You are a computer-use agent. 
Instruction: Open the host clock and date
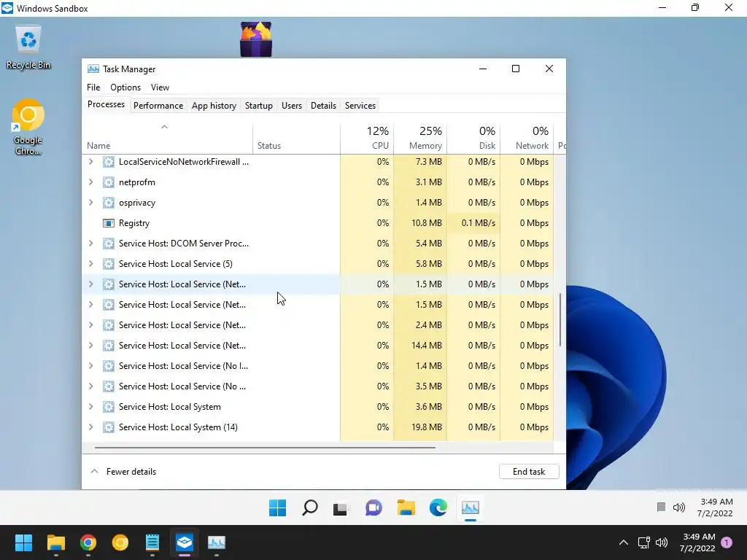point(697,542)
